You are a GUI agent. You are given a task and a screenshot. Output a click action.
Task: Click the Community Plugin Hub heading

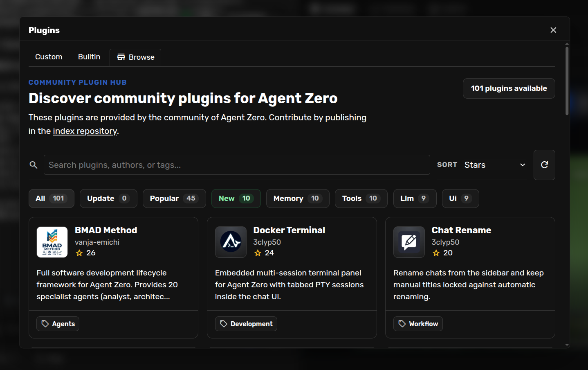(x=78, y=82)
